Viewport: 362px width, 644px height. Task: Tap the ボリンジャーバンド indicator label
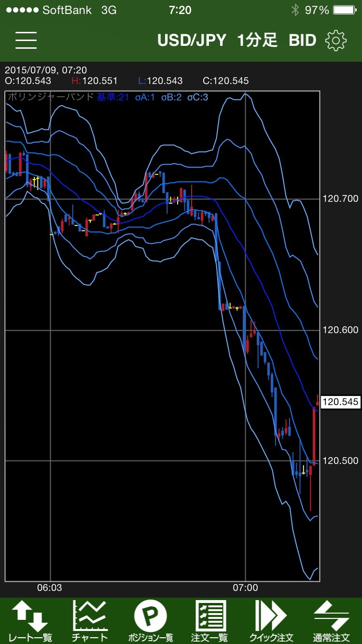click(x=51, y=97)
